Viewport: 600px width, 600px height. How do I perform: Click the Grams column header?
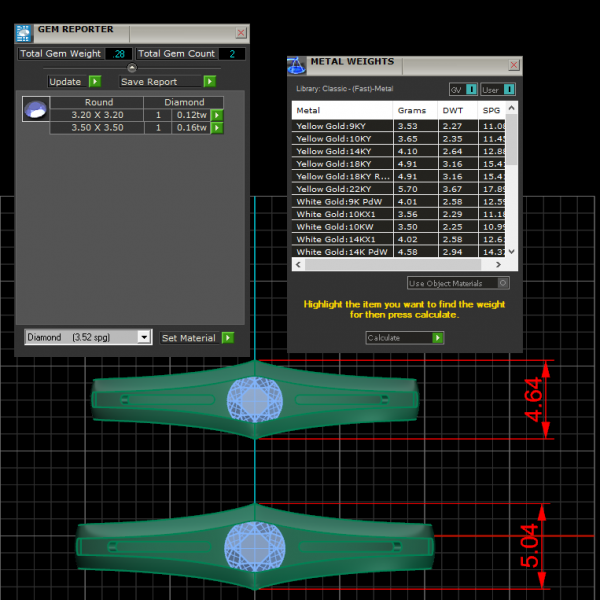tap(412, 111)
